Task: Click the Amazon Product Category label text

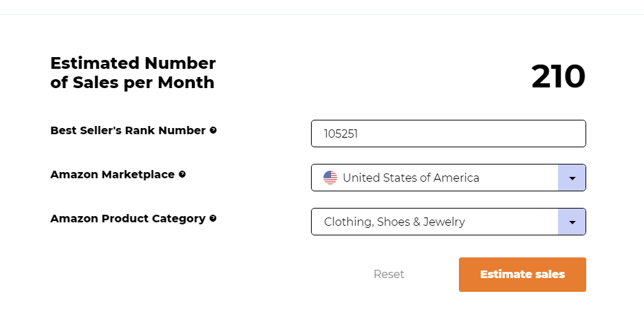Action: click(128, 219)
